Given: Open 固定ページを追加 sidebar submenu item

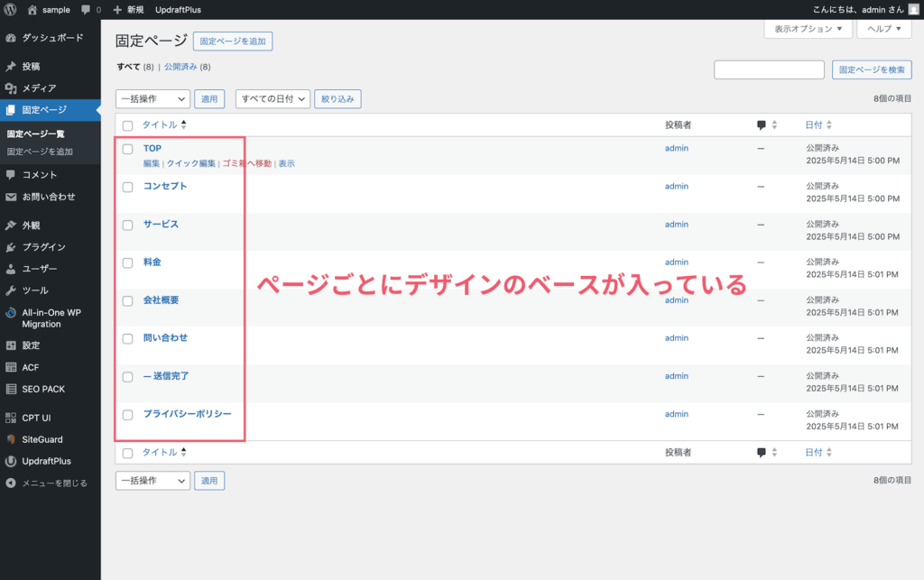Looking at the screenshot, I should tap(40, 152).
